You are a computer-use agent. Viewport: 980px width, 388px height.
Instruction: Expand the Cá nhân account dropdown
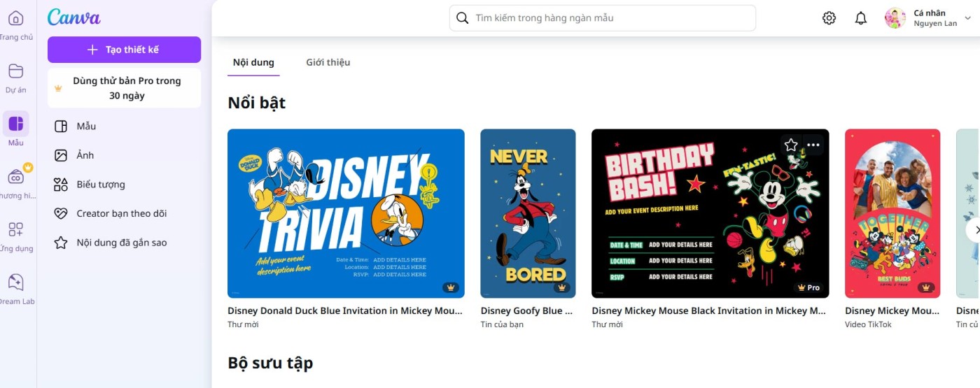pyautogui.click(x=968, y=18)
